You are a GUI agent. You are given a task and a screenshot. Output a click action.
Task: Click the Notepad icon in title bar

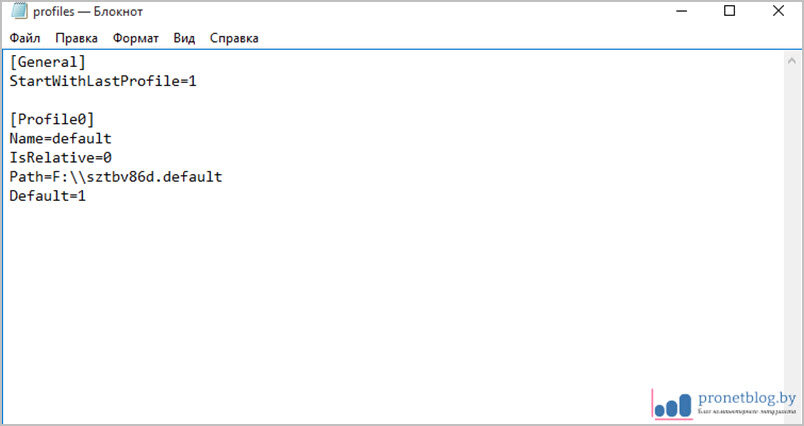coord(18,11)
